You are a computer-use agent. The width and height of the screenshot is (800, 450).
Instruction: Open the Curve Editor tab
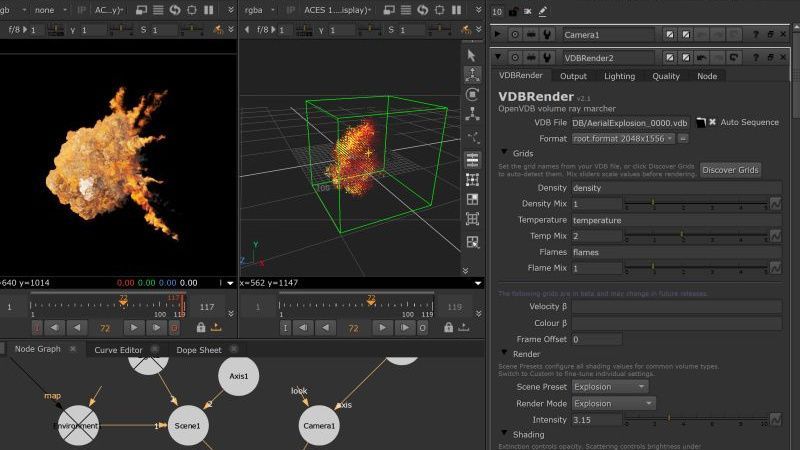tap(118, 350)
